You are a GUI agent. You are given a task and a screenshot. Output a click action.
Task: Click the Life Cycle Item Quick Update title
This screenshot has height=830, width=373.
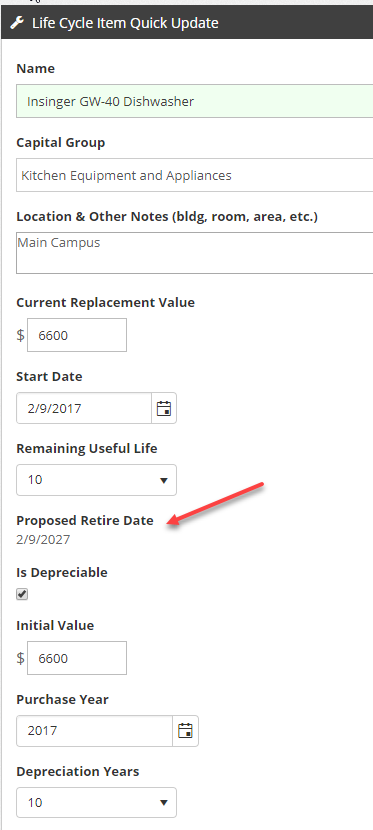pos(125,23)
